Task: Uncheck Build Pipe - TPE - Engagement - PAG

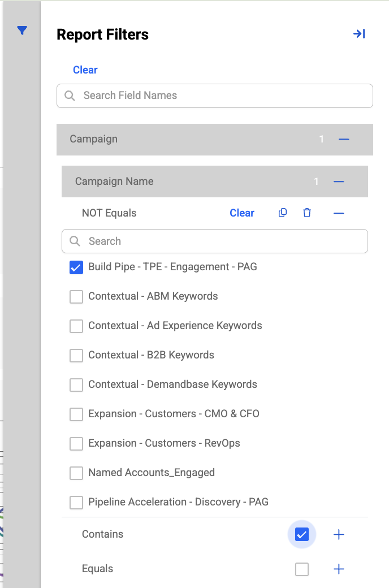Action: tap(76, 267)
